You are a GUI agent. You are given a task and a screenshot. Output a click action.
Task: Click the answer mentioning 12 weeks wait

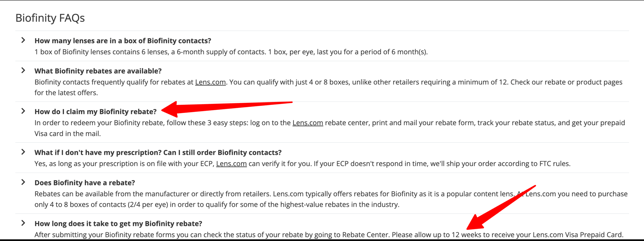tap(329, 235)
